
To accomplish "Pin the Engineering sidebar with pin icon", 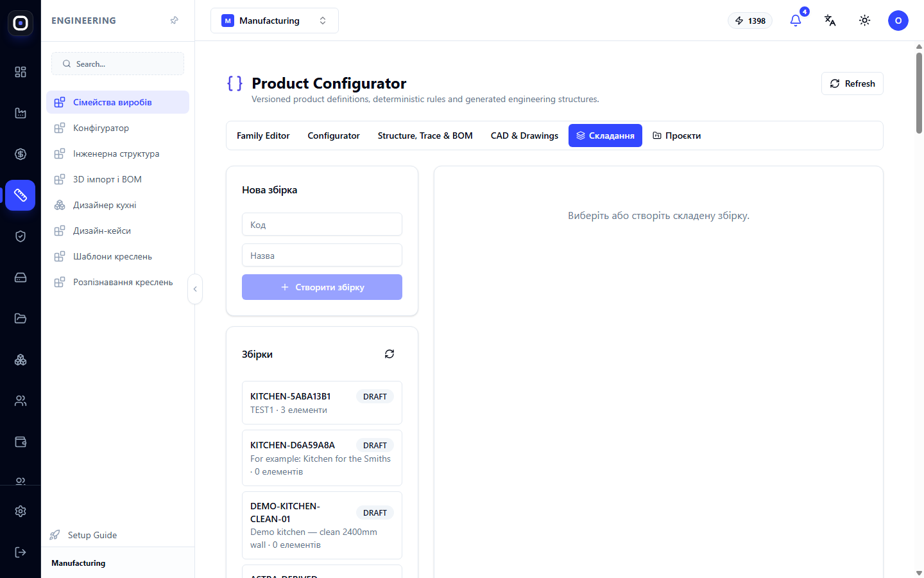I will (x=174, y=21).
